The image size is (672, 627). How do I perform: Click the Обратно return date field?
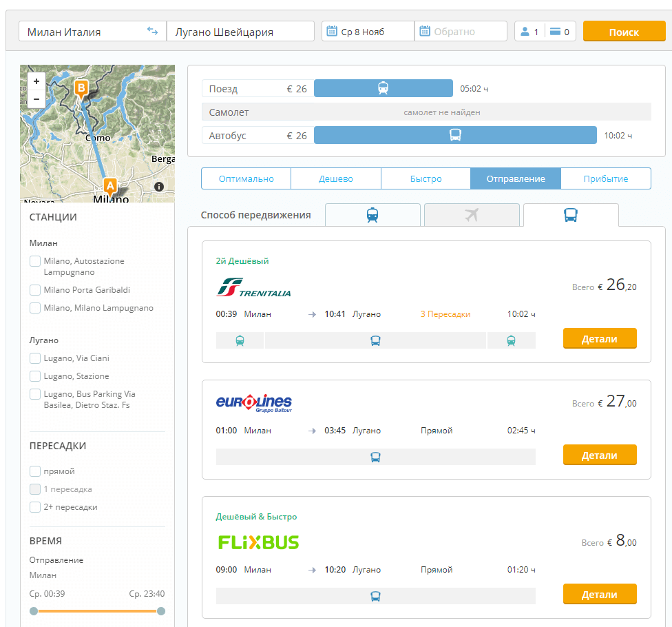(461, 31)
